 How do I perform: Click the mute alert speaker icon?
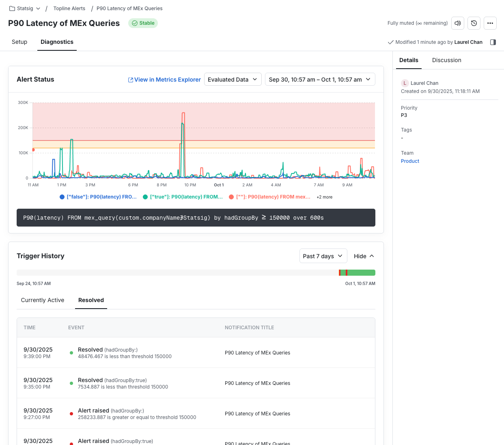pos(458,23)
